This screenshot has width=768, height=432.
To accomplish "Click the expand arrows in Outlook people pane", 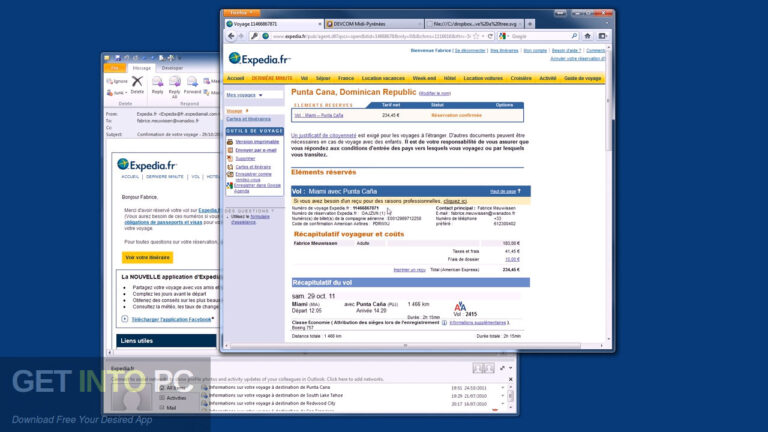I will (502, 368).
